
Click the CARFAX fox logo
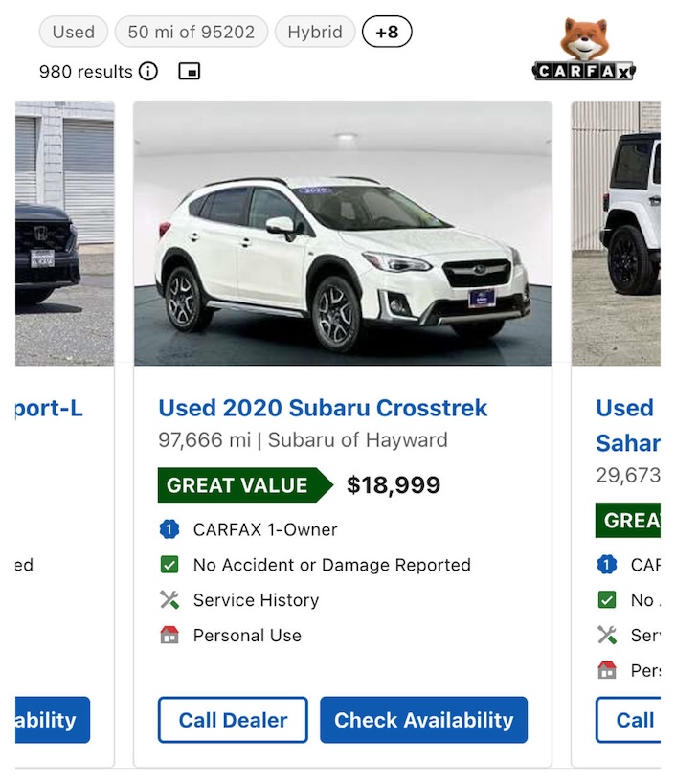pyautogui.click(x=586, y=40)
